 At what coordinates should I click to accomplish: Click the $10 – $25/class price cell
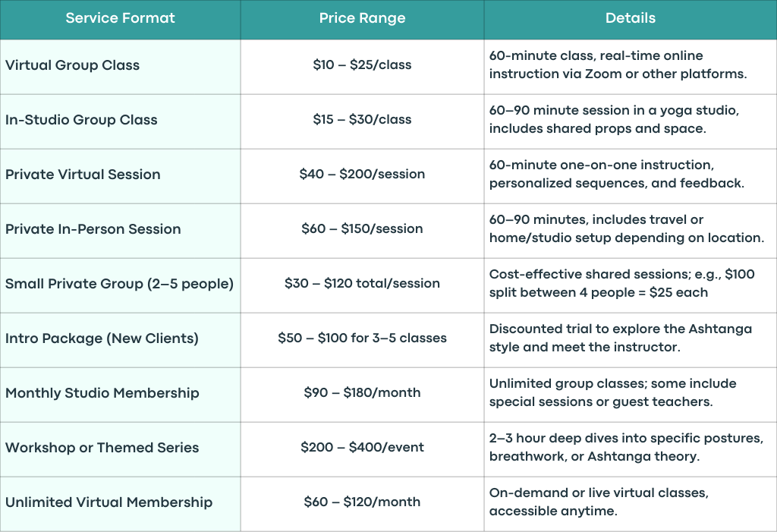(362, 65)
